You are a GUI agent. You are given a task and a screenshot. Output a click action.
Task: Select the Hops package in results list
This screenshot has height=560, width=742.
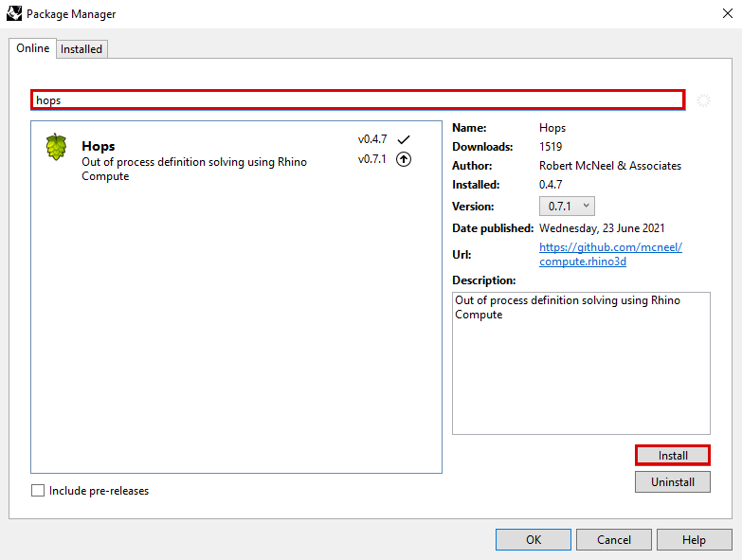pos(236,157)
